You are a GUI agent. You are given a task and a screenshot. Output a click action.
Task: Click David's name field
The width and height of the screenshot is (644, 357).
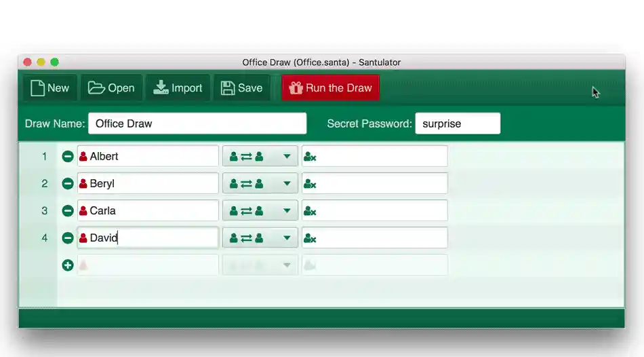point(148,238)
